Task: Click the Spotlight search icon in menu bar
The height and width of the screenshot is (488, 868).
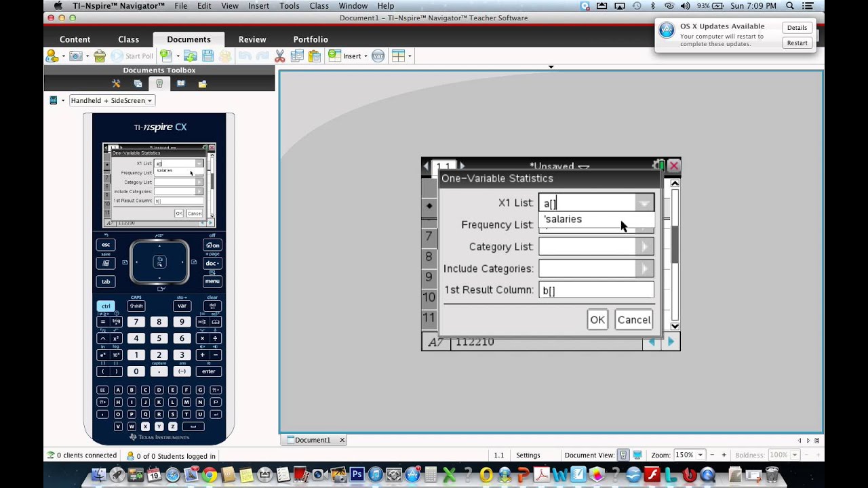Action: click(790, 5)
